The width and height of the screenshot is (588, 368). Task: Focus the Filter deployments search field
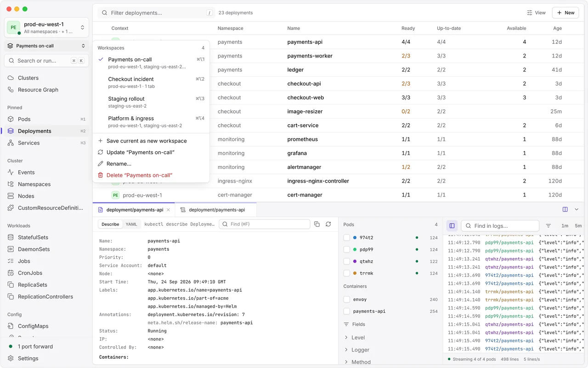tap(156, 13)
